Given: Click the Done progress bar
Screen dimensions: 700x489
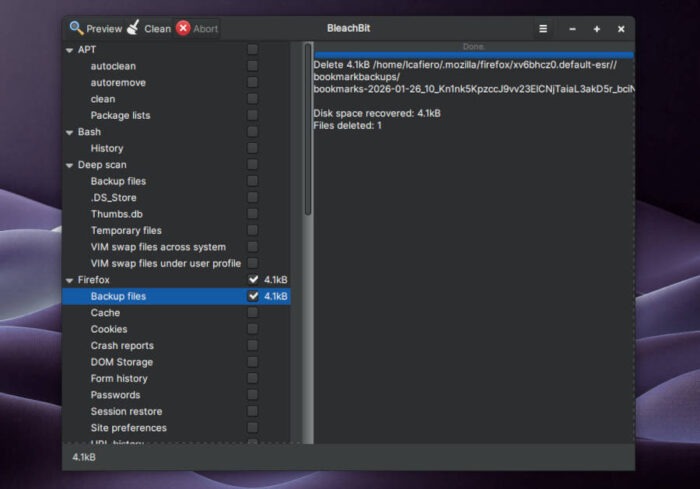Looking at the screenshot, I should (473, 47).
